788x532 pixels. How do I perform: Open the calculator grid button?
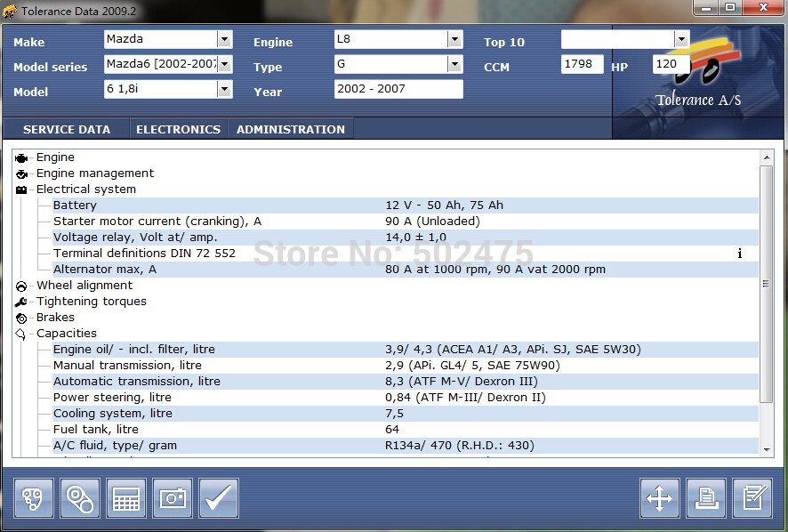tap(126, 498)
